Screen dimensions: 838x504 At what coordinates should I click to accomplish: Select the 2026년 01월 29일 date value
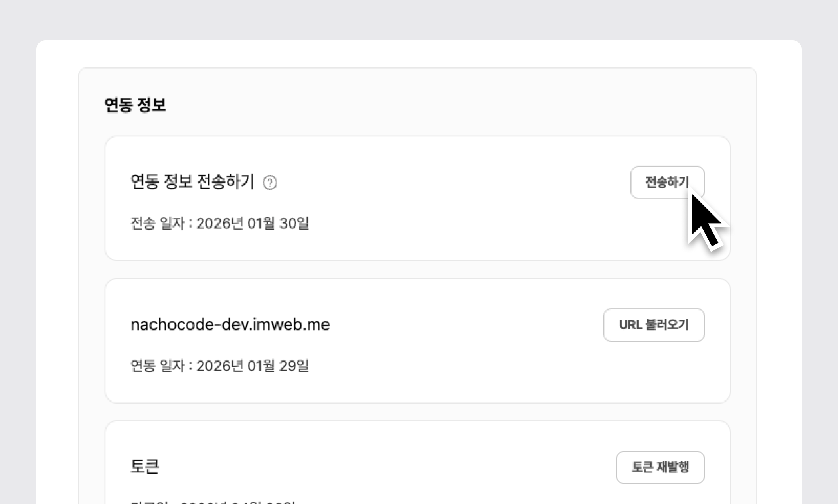pos(253,366)
